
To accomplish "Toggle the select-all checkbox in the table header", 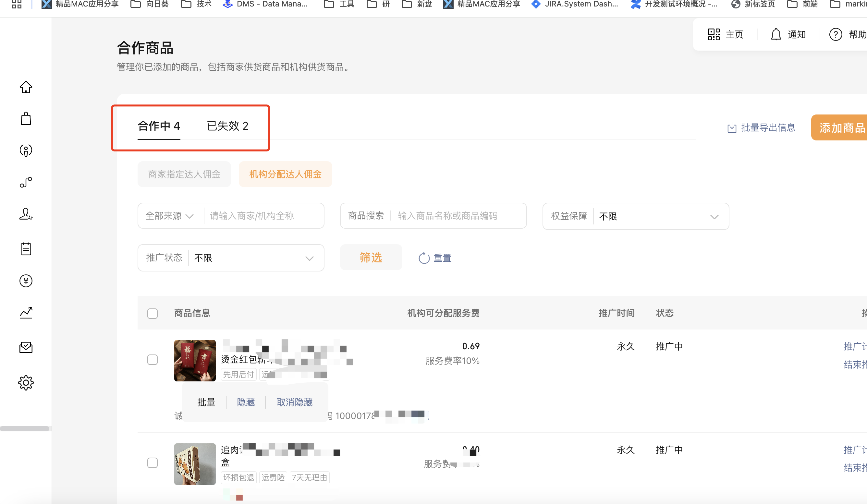I will click(153, 313).
